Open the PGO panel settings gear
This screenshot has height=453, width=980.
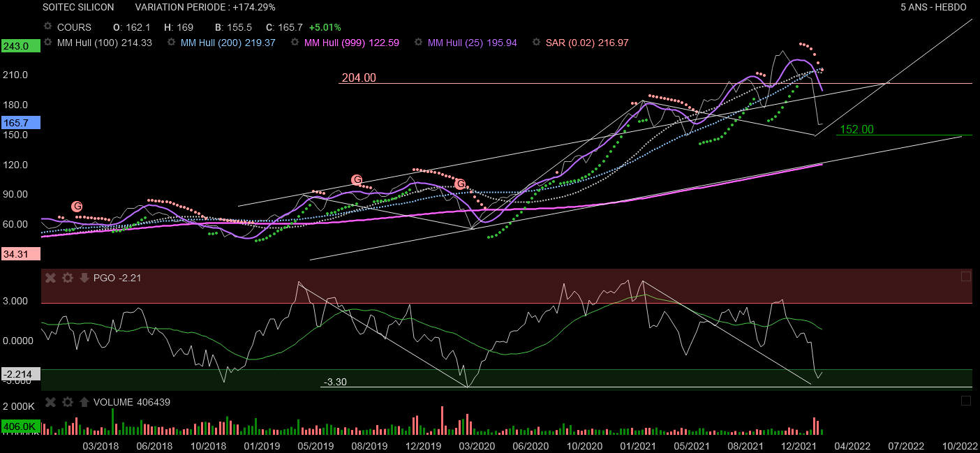[67, 278]
